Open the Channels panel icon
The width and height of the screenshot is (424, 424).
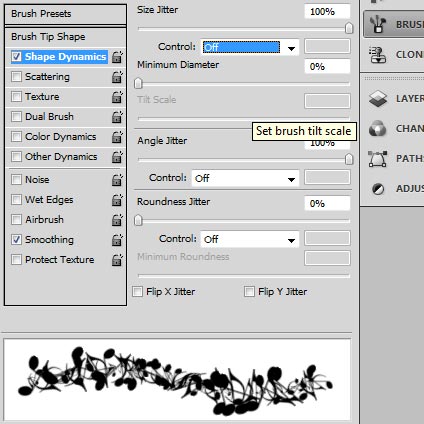pos(378,129)
